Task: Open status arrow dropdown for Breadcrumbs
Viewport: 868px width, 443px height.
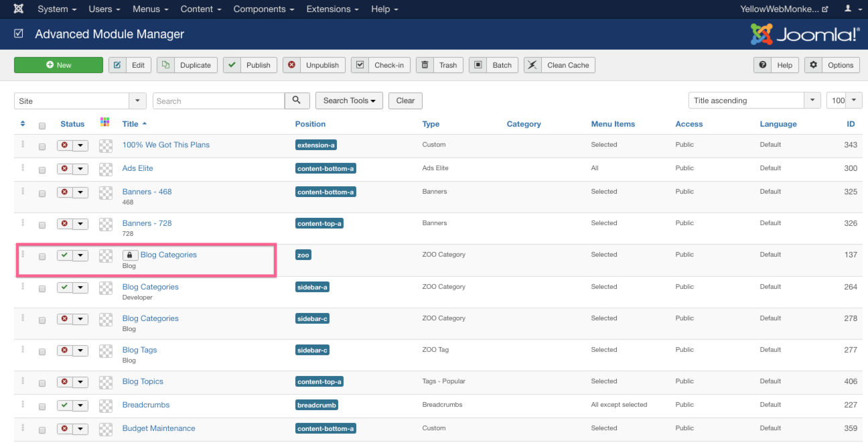Action: 80,405
